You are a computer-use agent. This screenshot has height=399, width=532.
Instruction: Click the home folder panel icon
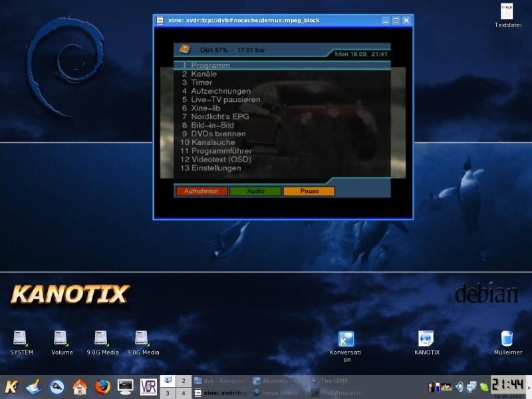79,386
